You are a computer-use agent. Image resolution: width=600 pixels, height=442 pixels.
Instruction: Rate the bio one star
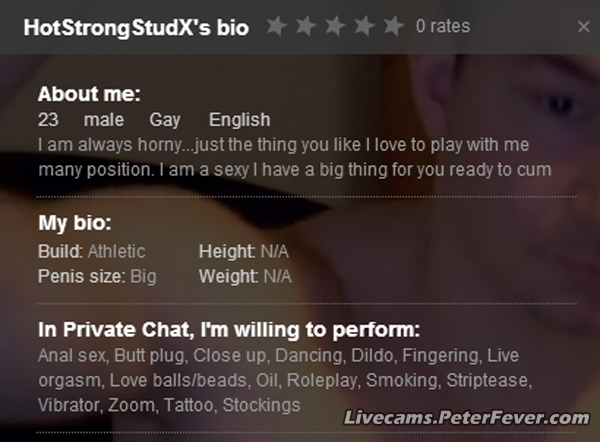[x=276, y=26]
